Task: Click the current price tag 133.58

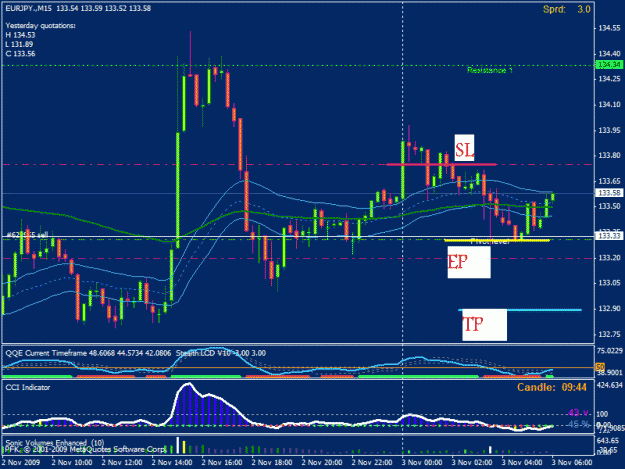Action: (609, 193)
